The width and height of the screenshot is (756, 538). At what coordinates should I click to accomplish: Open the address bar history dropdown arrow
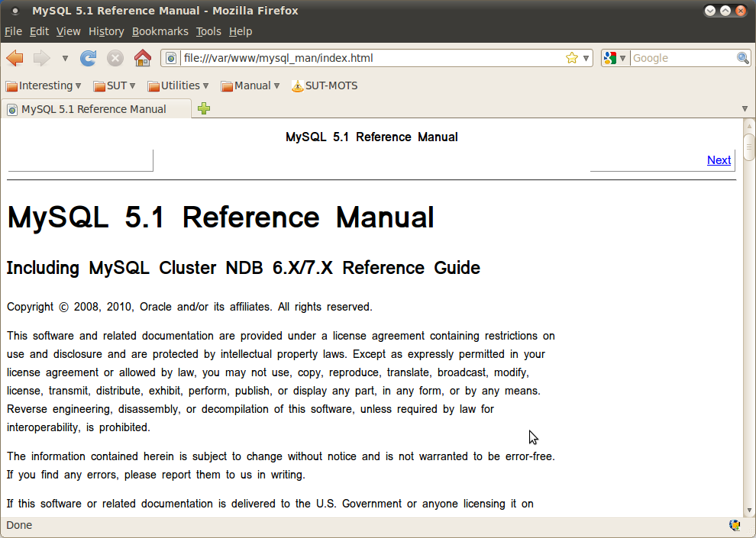(586, 58)
